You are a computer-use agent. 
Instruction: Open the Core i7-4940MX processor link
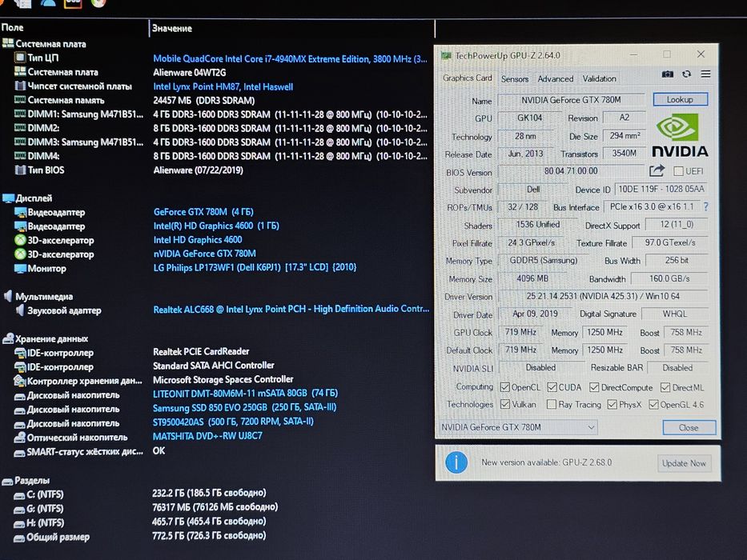click(x=290, y=59)
